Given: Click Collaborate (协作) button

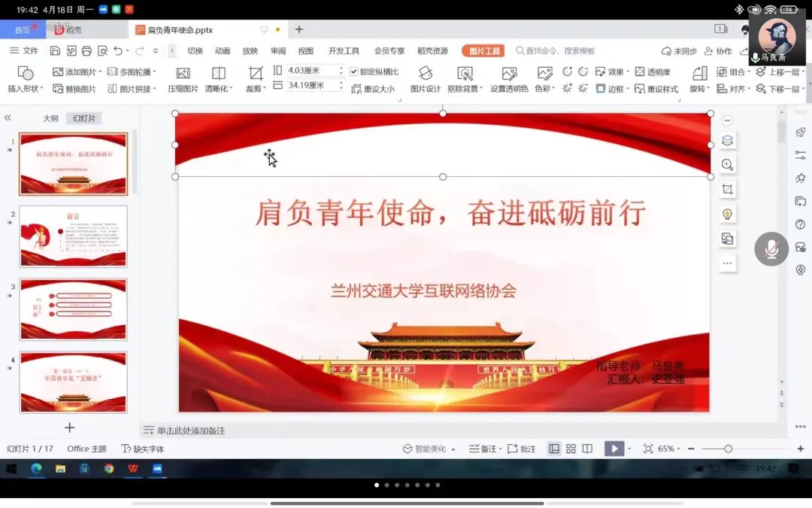Looking at the screenshot, I should click(718, 51).
